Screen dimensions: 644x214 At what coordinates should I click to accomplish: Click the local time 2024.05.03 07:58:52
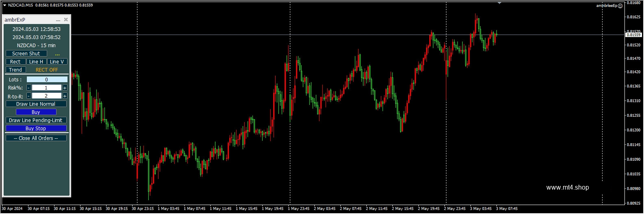(x=37, y=37)
